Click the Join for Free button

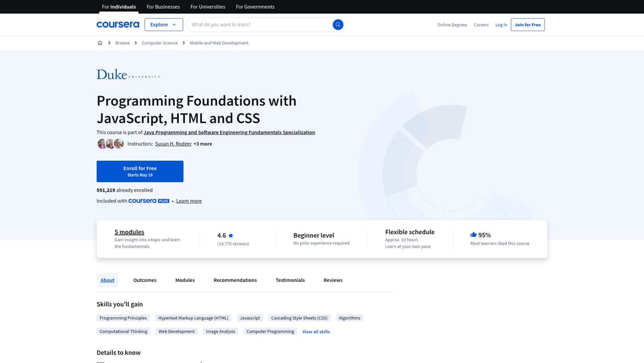(x=528, y=24)
